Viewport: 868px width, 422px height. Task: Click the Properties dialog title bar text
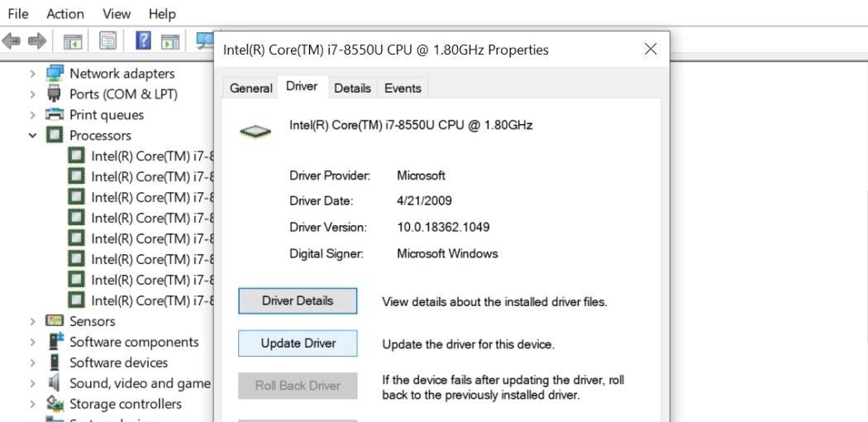(386, 50)
